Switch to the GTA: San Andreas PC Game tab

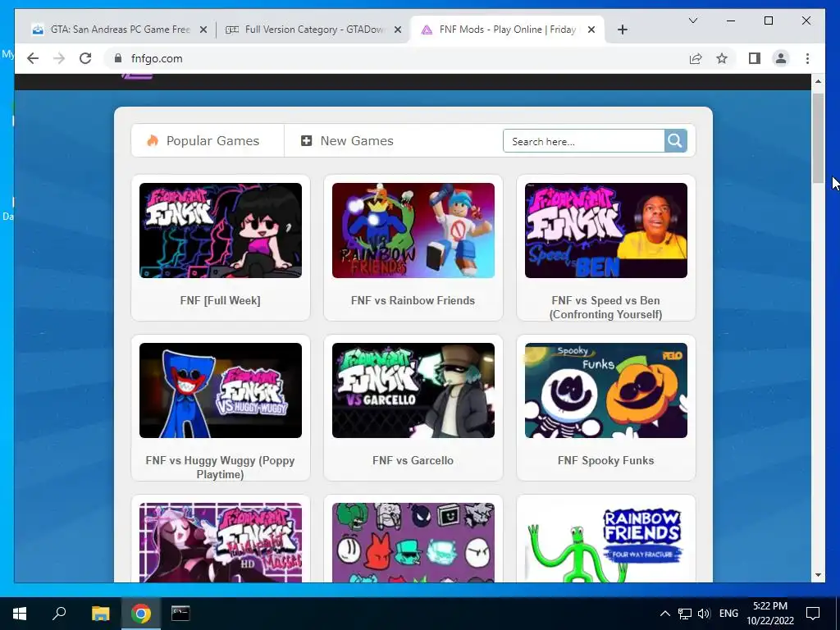pos(119,30)
